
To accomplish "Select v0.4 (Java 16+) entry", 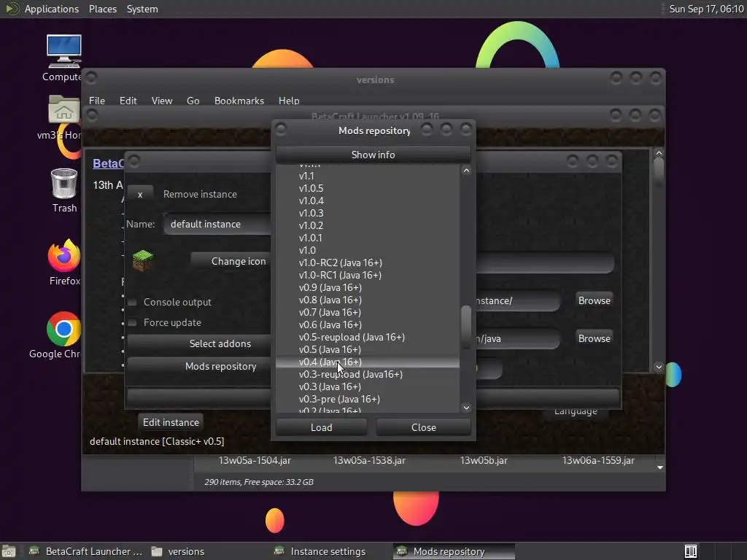I will click(x=368, y=362).
